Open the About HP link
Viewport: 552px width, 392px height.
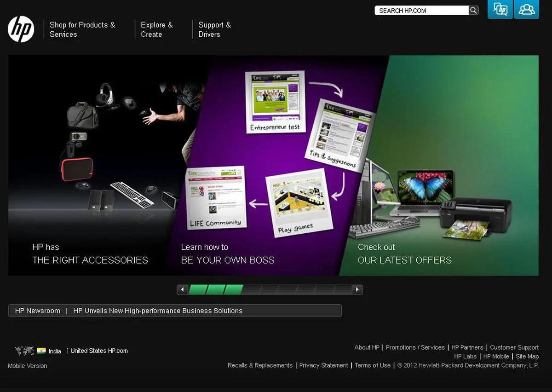pyautogui.click(x=367, y=347)
